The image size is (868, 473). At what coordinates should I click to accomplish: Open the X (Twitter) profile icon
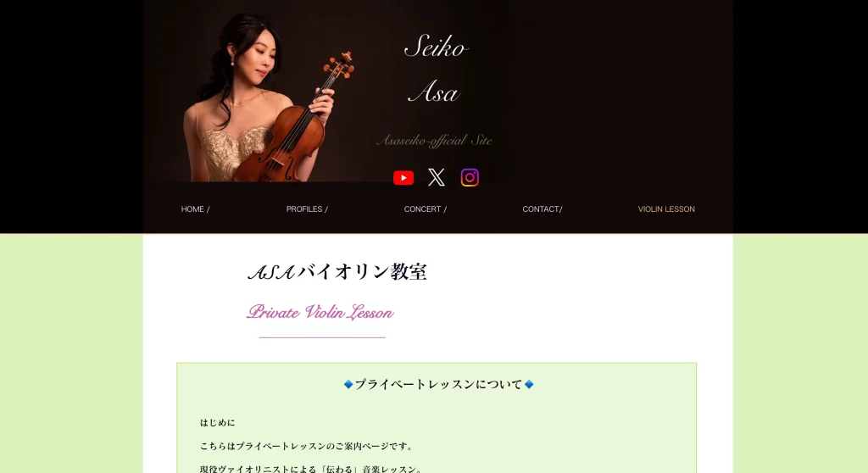click(x=437, y=177)
